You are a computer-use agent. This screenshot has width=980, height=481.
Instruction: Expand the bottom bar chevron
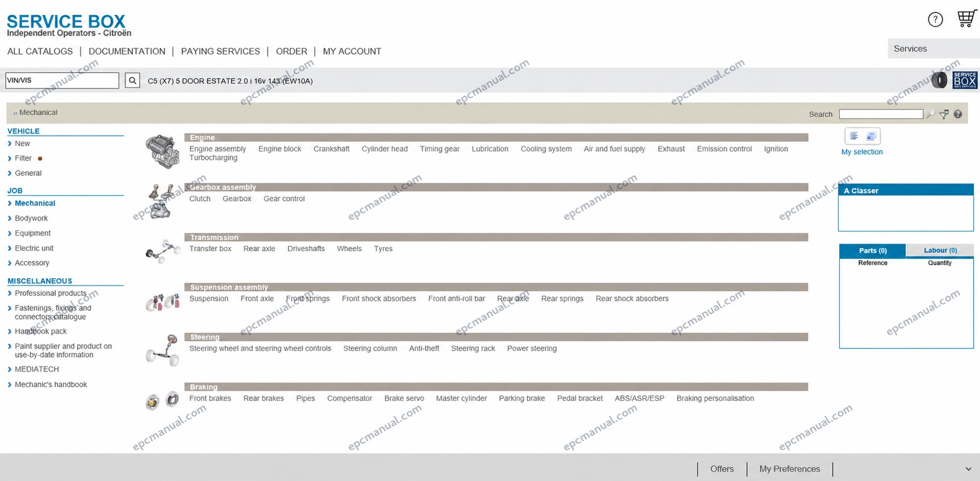968,469
